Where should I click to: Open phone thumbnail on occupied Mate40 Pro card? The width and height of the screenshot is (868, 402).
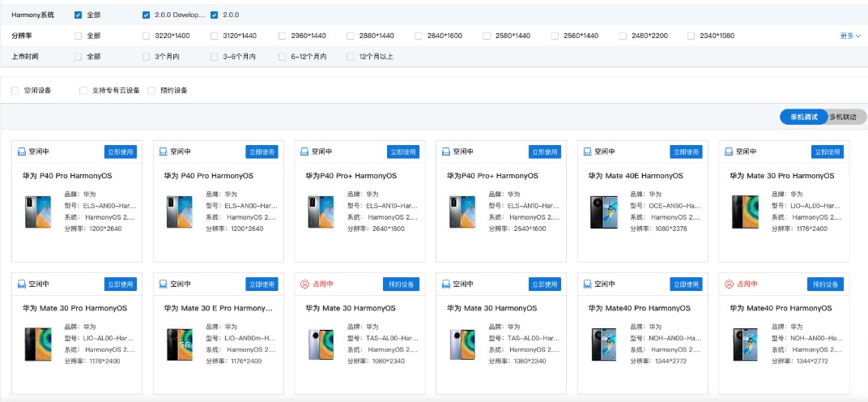(x=745, y=344)
